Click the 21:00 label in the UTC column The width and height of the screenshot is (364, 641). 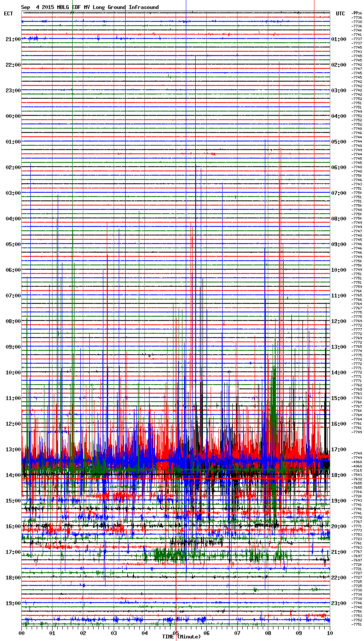pyautogui.click(x=339, y=552)
